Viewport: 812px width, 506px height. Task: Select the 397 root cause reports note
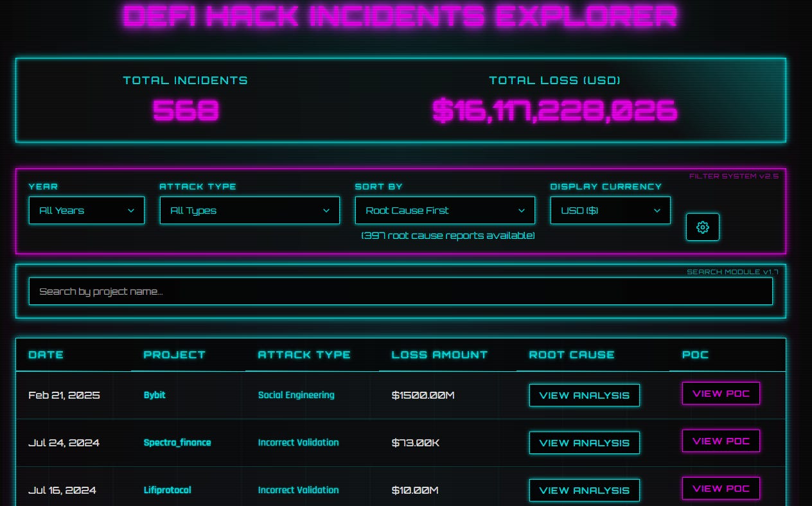(x=448, y=236)
